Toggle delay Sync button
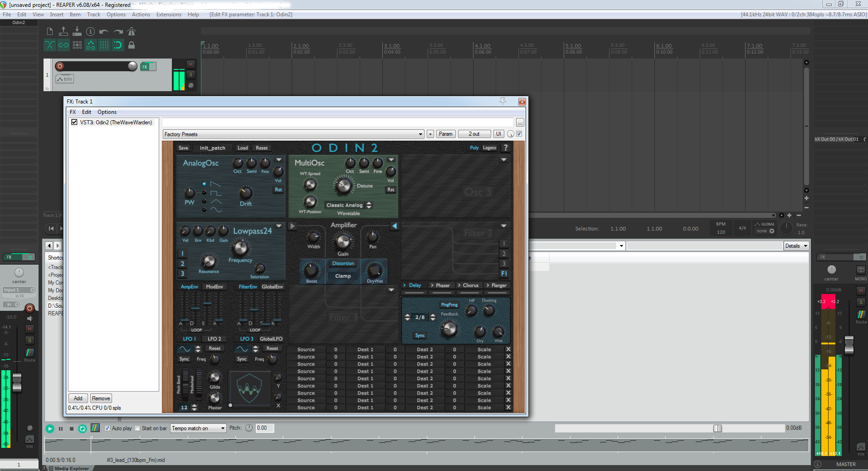The height and width of the screenshot is (471, 868). pos(420,335)
